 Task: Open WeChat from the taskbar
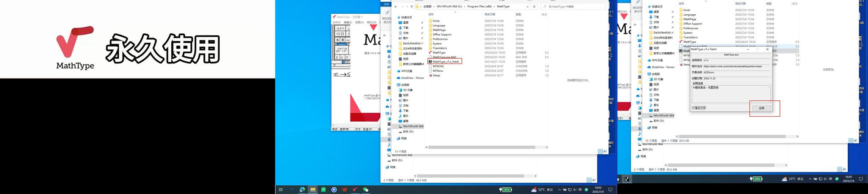(366, 190)
